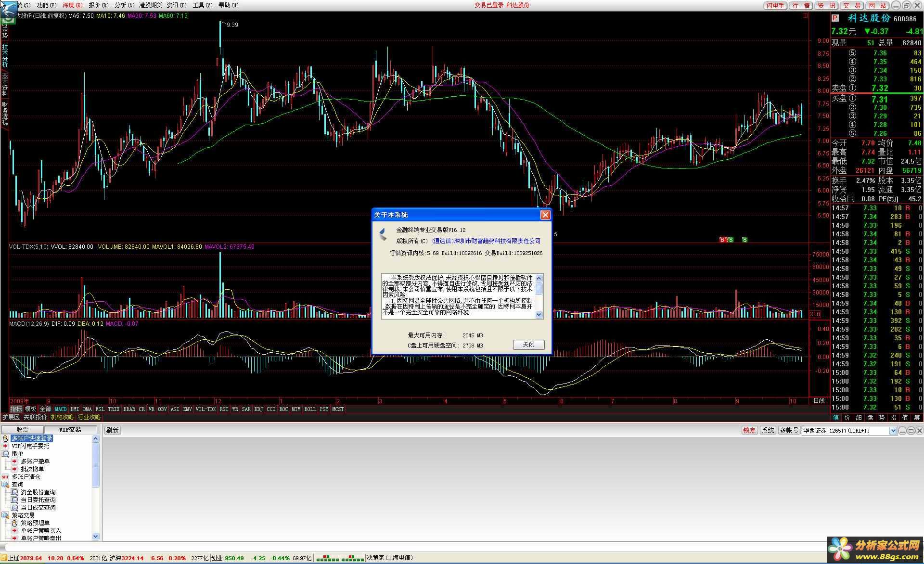Click the 关闭 button in About dialog
The width and height of the screenshot is (924, 564).
[x=528, y=345]
